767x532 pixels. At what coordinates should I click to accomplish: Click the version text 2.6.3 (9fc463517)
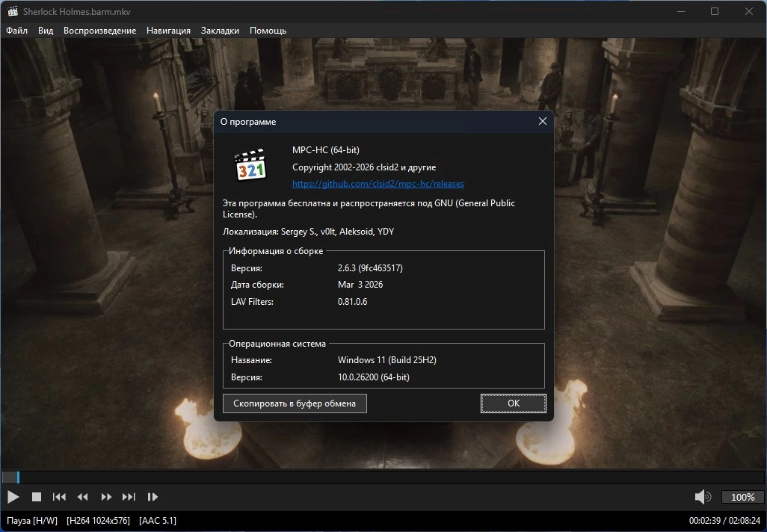tap(370, 268)
